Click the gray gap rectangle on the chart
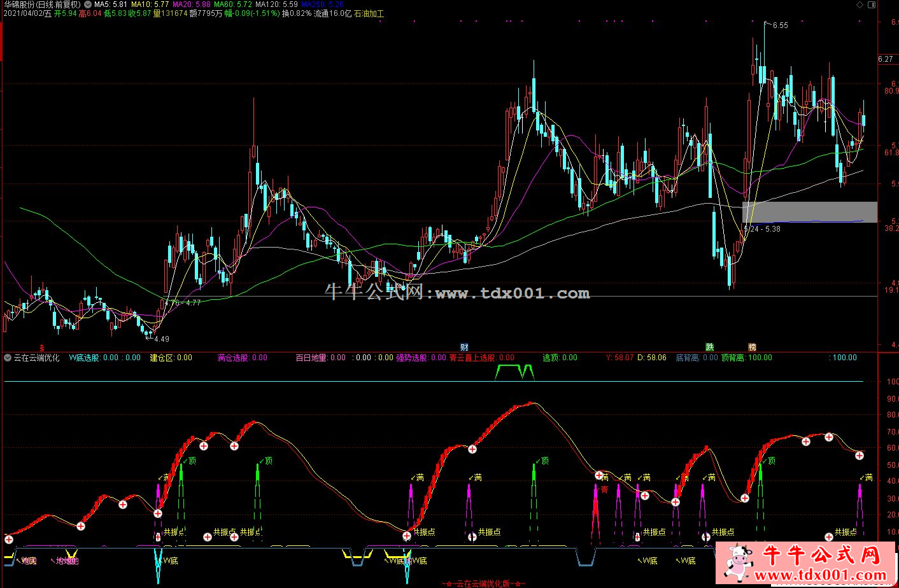The image size is (899, 588). 810,212
